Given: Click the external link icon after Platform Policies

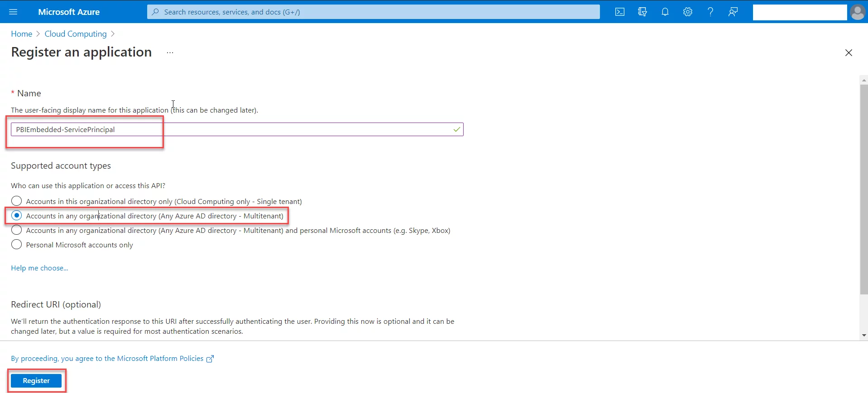Looking at the screenshot, I should [210, 359].
